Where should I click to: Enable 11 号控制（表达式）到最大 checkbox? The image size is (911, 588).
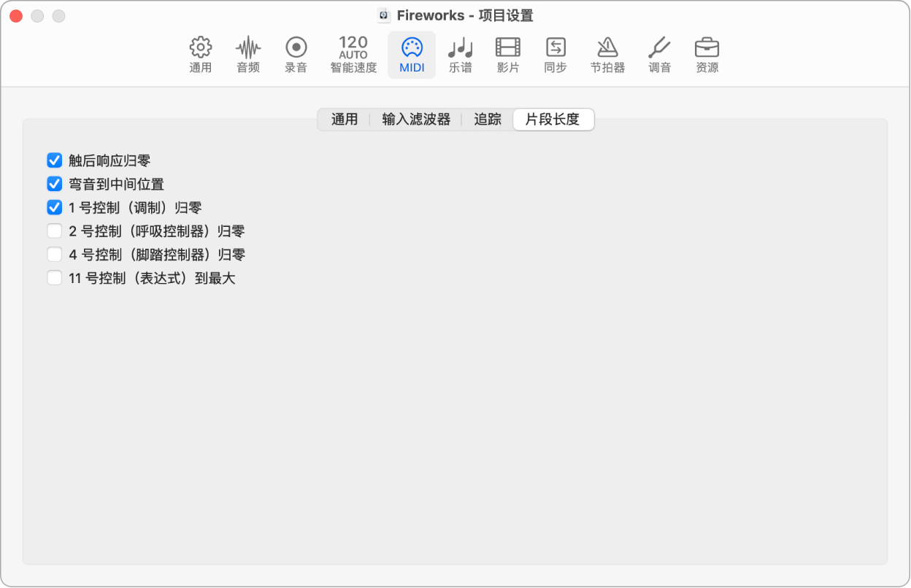pyautogui.click(x=54, y=278)
